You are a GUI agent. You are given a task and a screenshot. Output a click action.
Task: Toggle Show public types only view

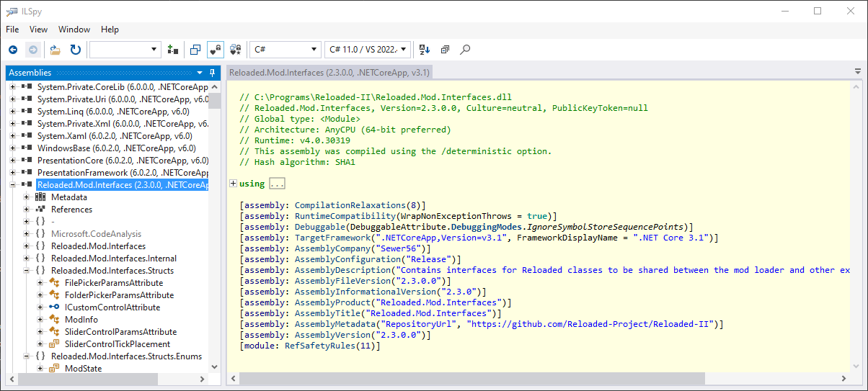coord(195,50)
